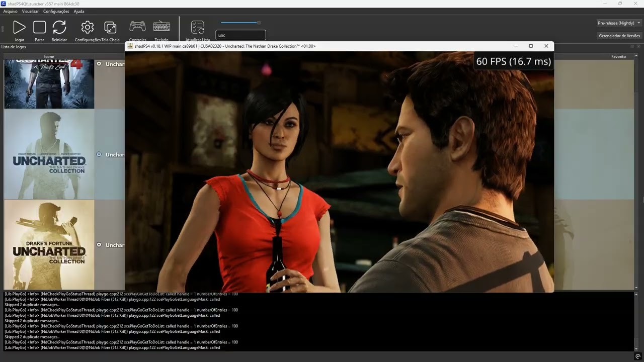The height and width of the screenshot is (362, 644).
Task: Click gear icon beside Nathan Drake Collection row
Action: tap(99, 154)
